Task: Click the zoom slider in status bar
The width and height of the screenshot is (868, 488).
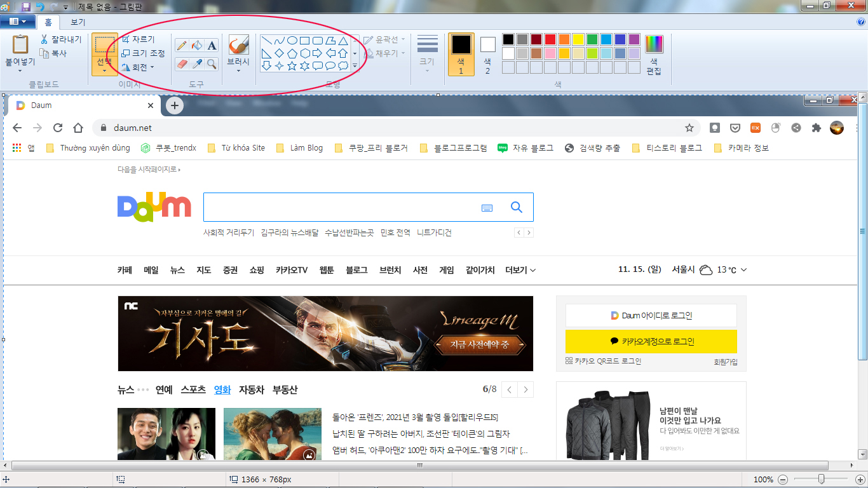Action: (x=822, y=480)
